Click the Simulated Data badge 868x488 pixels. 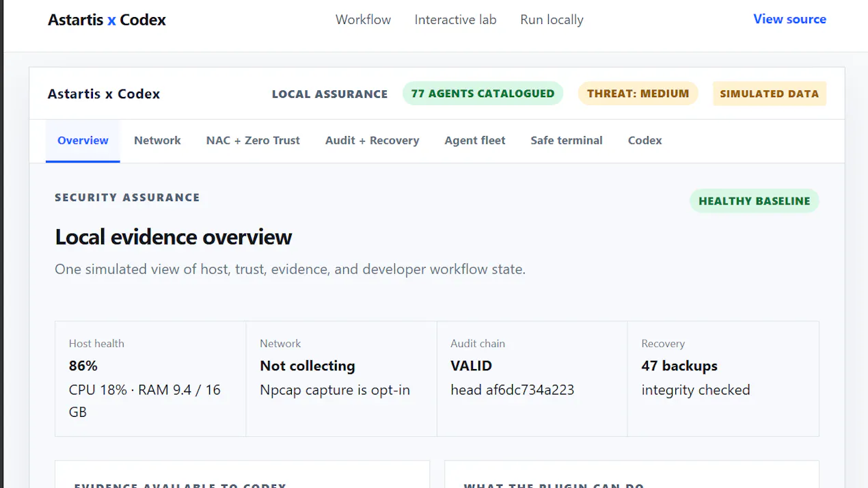pos(769,94)
